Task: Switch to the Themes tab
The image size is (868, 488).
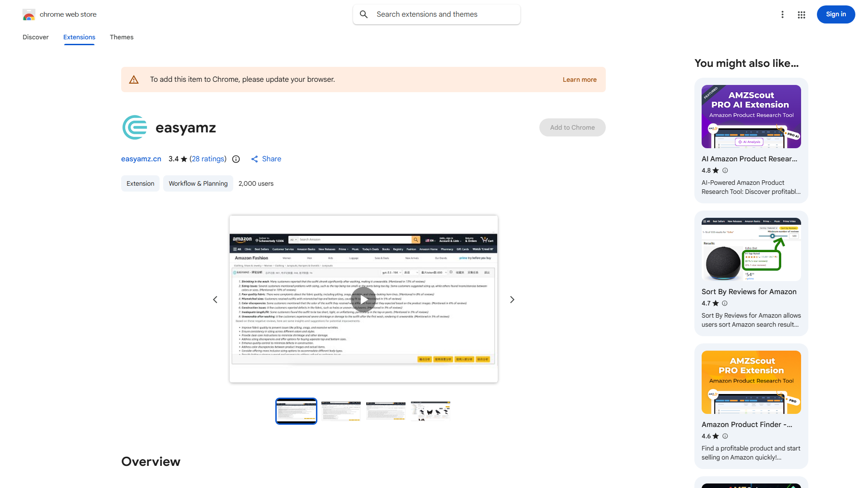Action: pos(121,37)
